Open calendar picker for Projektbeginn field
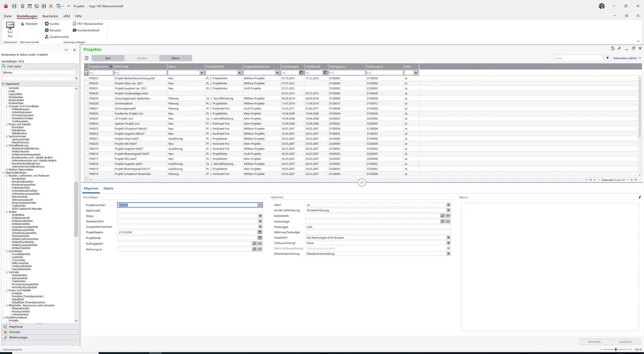 (x=260, y=232)
